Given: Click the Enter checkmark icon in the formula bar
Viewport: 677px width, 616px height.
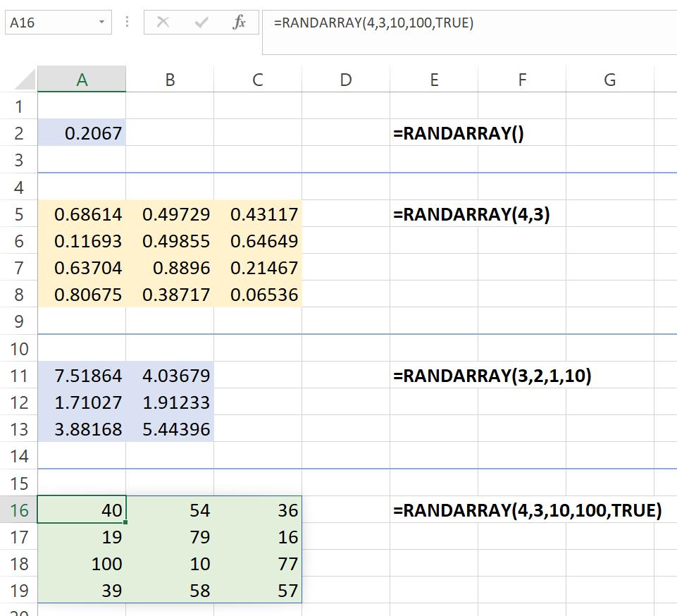Looking at the screenshot, I should pyautogui.click(x=201, y=22).
